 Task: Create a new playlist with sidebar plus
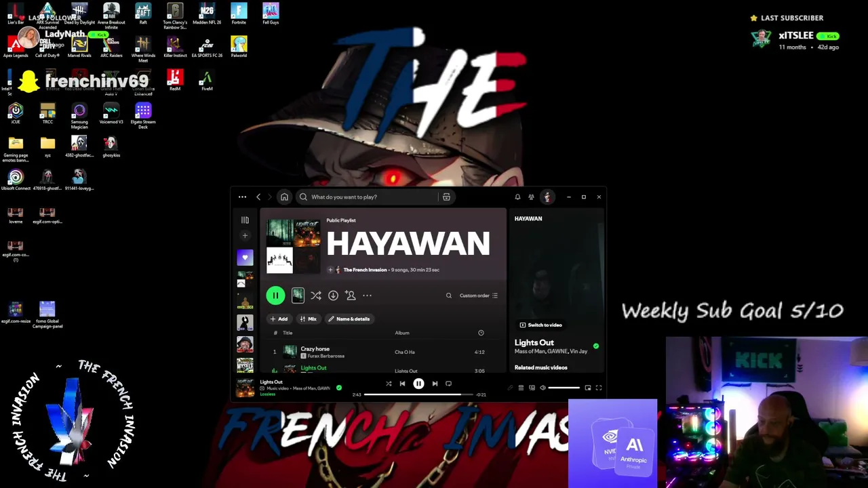[x=245, y=236]
